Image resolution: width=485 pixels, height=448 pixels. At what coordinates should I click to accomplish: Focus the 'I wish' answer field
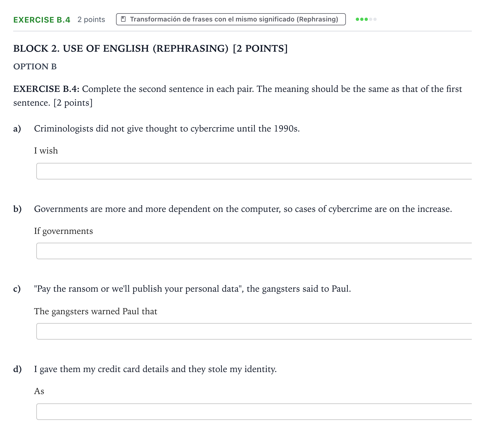(254, 171)
